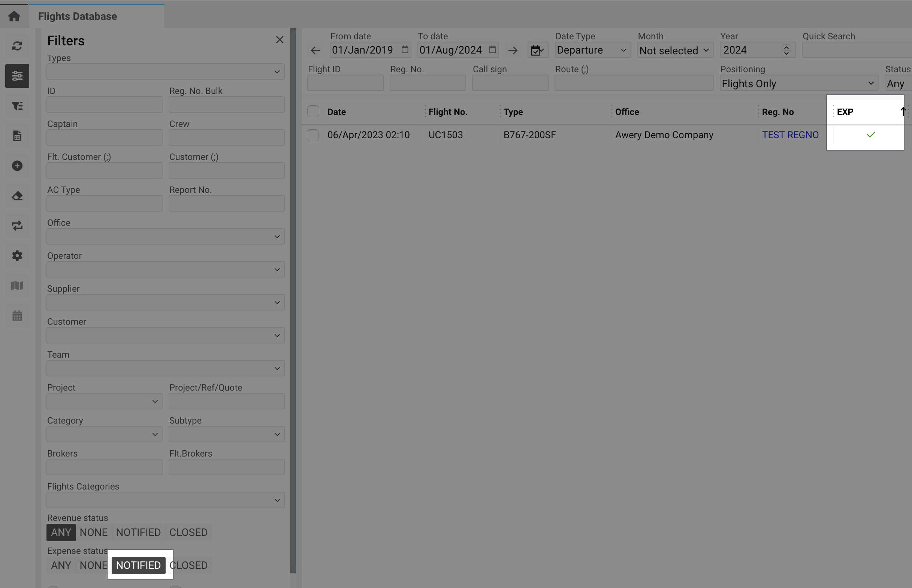This screenshot has height=588, width=912.
Task: Click the left arrow previous period
Action: tap(315, 51)
